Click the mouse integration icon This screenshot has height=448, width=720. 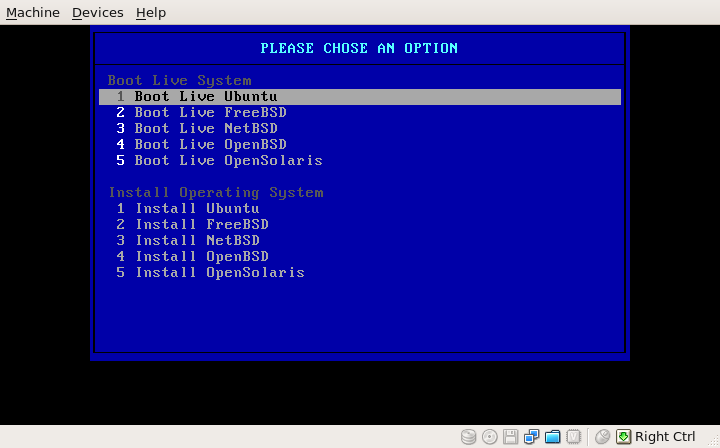602,437
